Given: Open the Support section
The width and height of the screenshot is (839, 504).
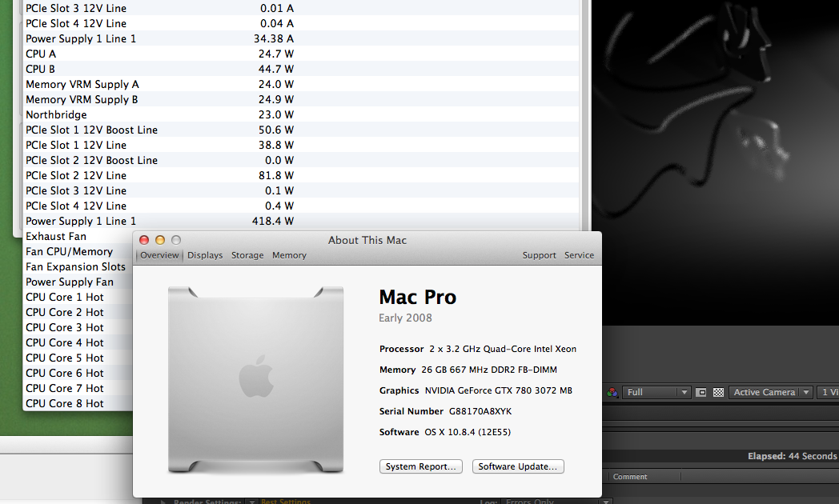Looking at the screenshot, I should [x=539, y=255].
